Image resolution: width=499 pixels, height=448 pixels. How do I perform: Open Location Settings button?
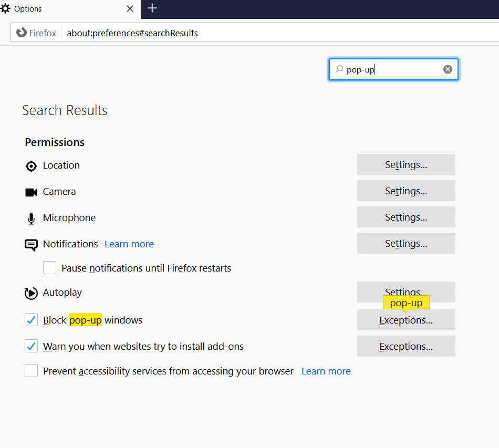coord(406,164)
